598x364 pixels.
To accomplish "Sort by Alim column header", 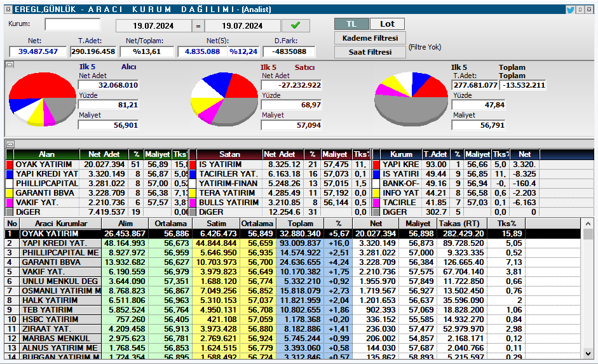I will click(125, 224).
